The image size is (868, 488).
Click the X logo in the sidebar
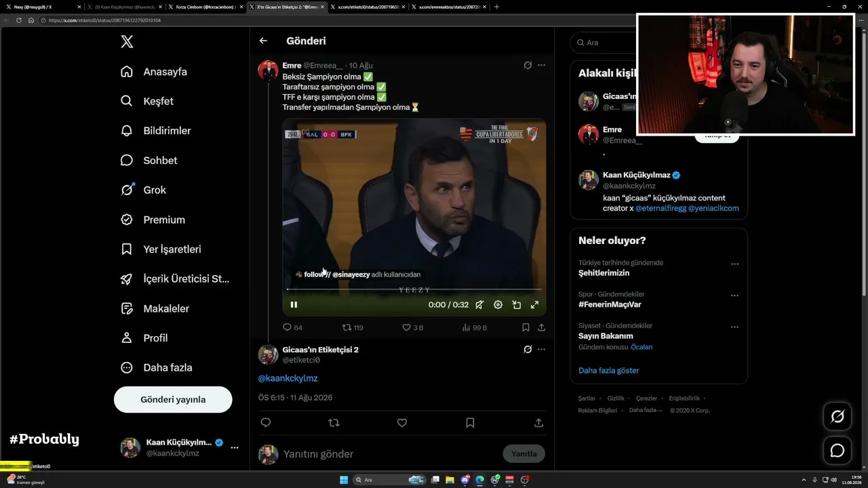pyautogui.click(x=127, y=42)
